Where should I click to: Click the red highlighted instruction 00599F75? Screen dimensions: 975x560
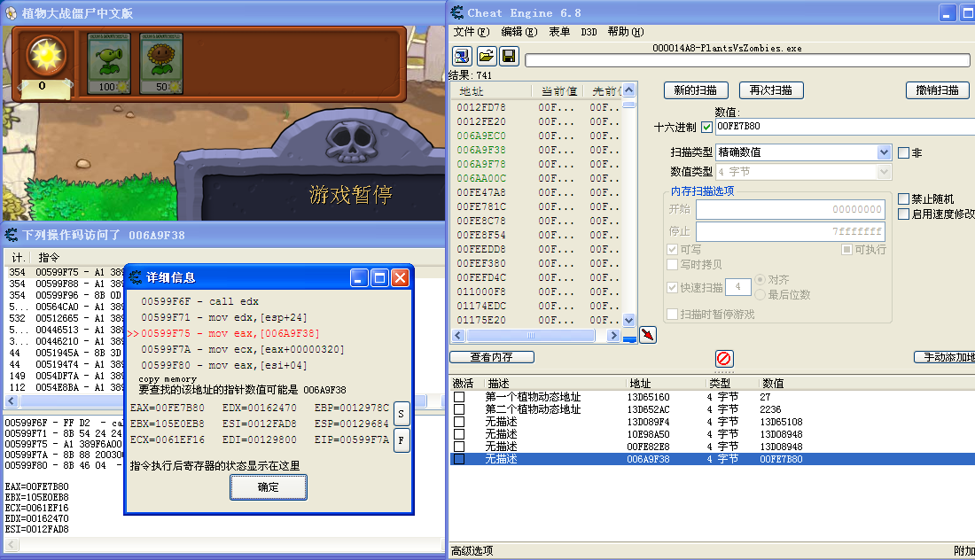coord(224,334)
